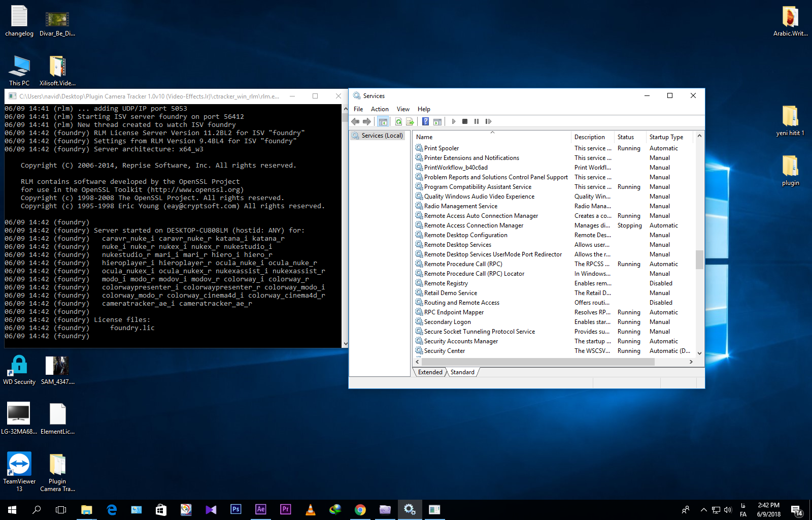Select yeni hitit 1 desktop folder
Screen dimensions: 812x520
click(x=790, y=121)
